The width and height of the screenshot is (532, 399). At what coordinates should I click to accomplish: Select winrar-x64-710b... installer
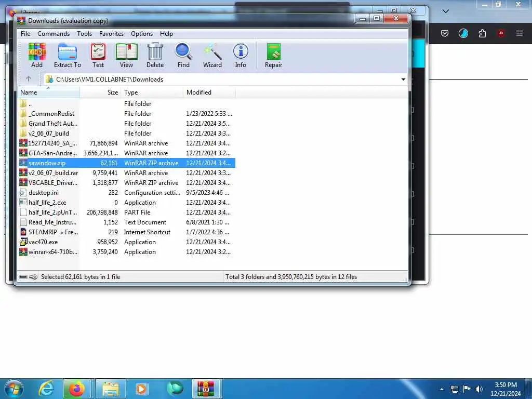pos(127,252)
